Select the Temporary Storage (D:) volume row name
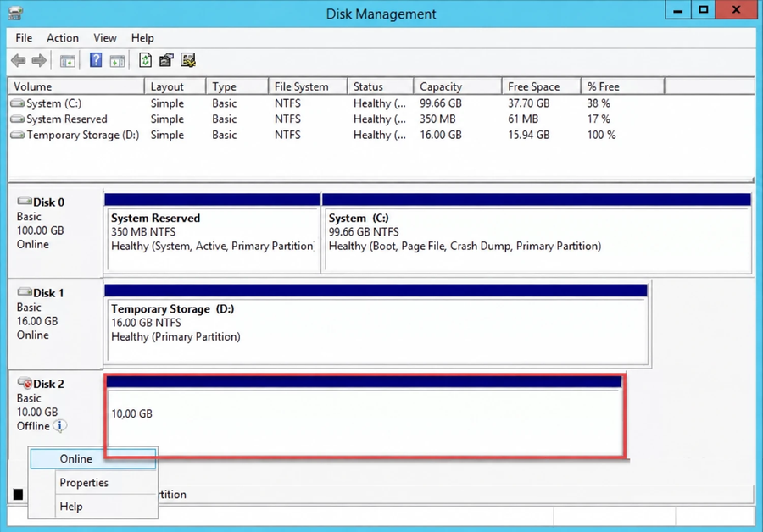Viewport: 763px width, 532px height. [x=83, y=135]
